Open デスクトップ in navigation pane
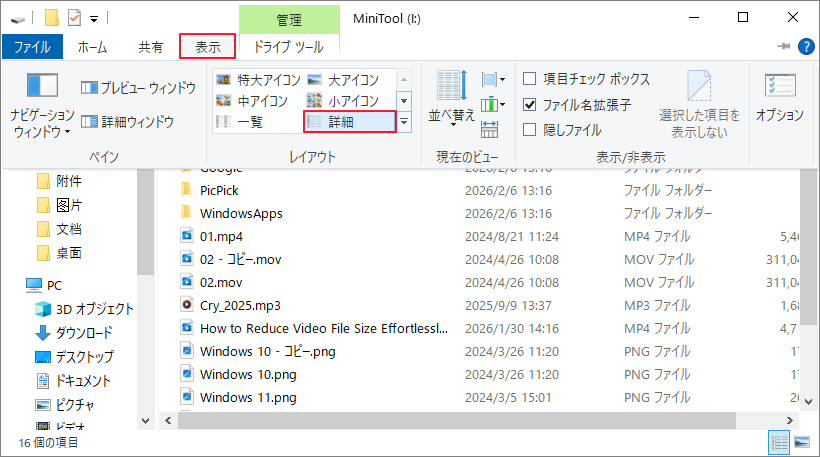Image resolution: width=820 pixels, height=457 pixels. (x=74, y=357)
